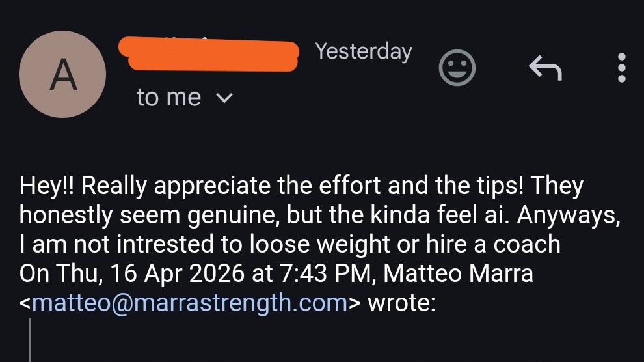Viewport: 644px width, 362px height.
Task: Click the word "wrote:" after the email address
Action: tap(401, 303)
